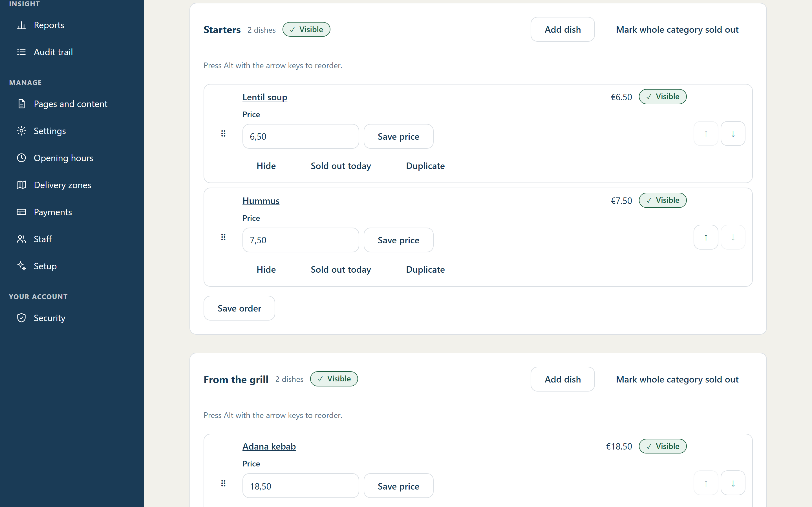The height and width of the screenshot is (507, 812).
Task: Open Reports from the bar chart icon
Action: point(21,25)
